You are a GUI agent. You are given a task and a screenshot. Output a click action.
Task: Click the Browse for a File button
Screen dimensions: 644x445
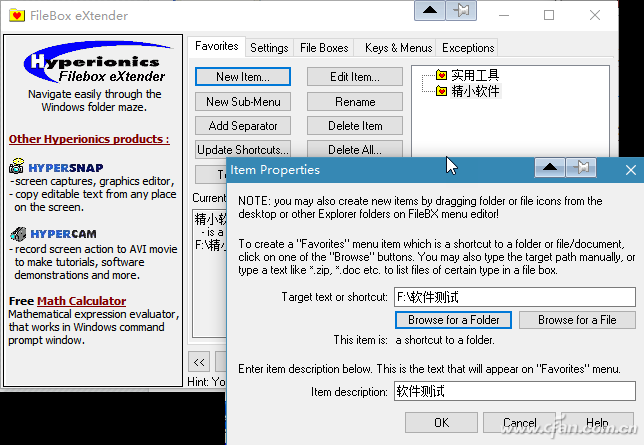(x=577, y=320)
